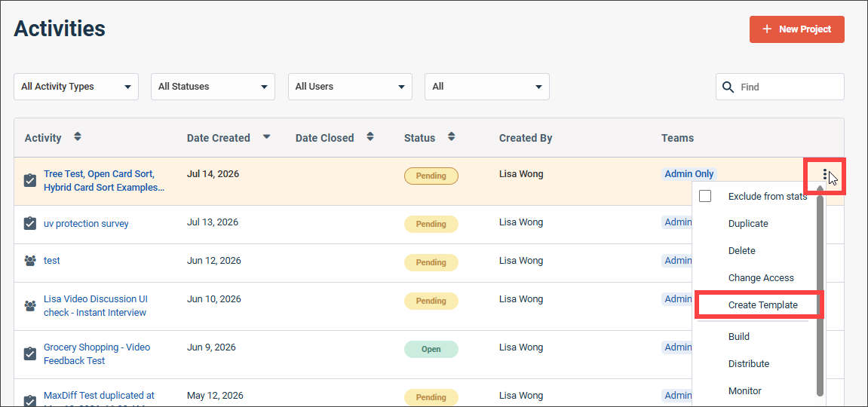
Task: Click Open status badge for Grocery Shopping
Action: tap(431, 349)
